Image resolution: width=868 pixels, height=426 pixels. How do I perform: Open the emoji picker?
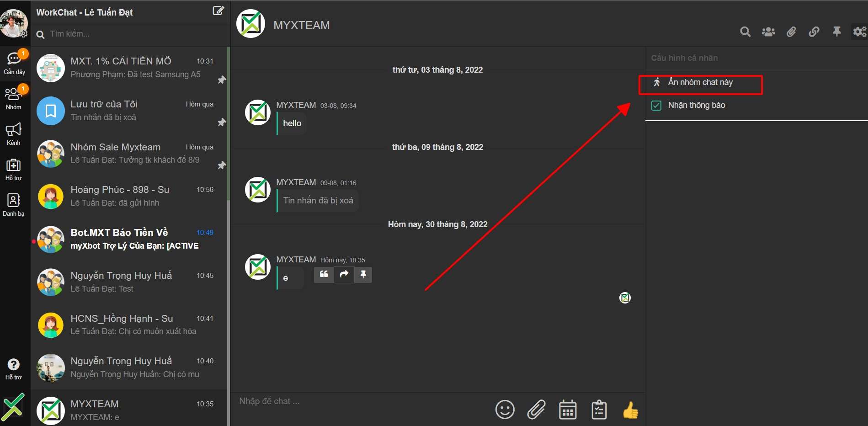(505, 410)
